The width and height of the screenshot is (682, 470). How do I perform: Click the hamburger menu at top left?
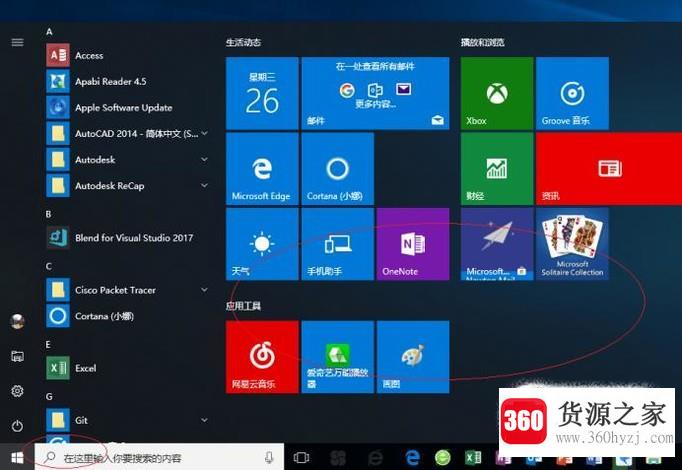[x=17, y=42]
